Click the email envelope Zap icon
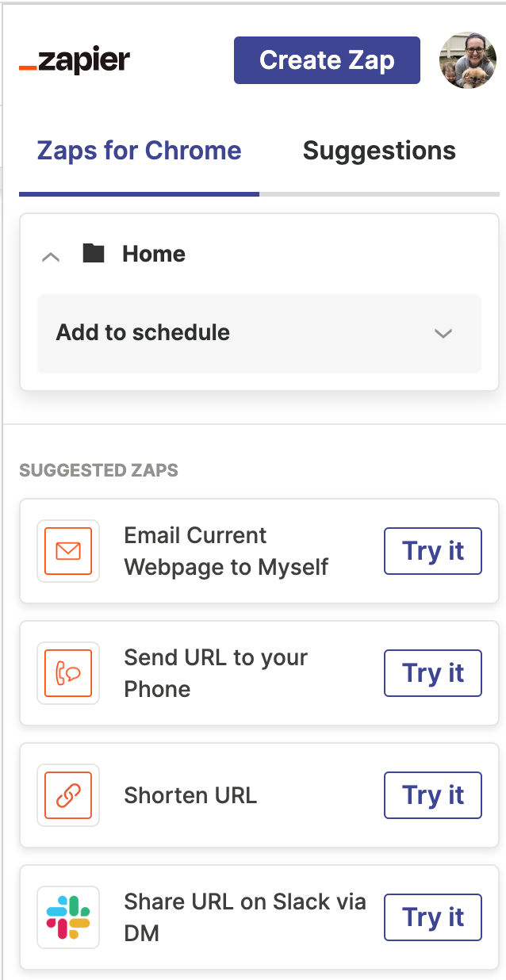This screenshot has height=980, width=506. [68, 551]
